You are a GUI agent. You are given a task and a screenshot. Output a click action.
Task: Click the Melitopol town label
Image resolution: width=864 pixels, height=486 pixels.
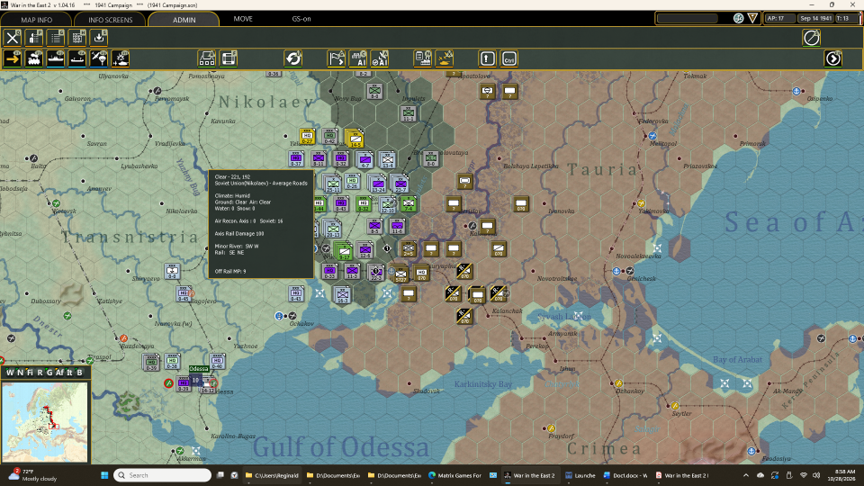tap(663, 143)
